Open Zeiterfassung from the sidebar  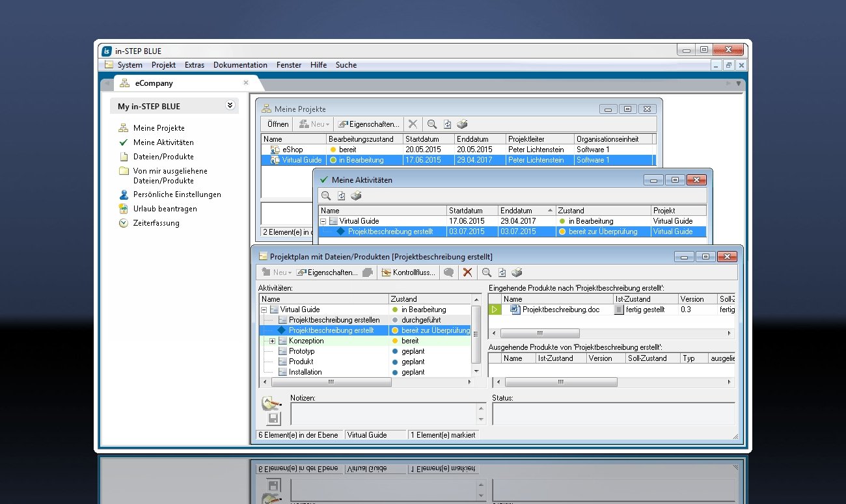[156, 223]
